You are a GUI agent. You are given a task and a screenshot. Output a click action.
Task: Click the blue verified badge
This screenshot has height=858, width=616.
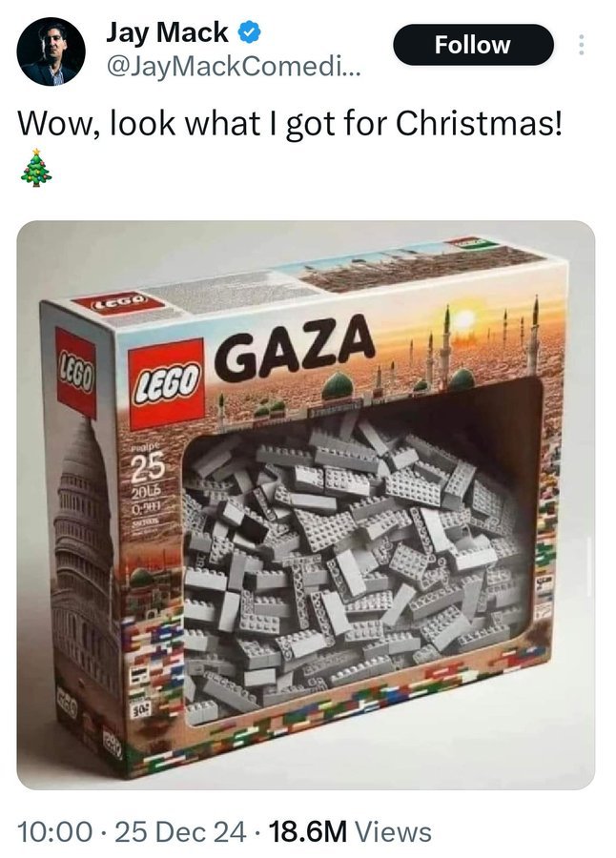249,32
